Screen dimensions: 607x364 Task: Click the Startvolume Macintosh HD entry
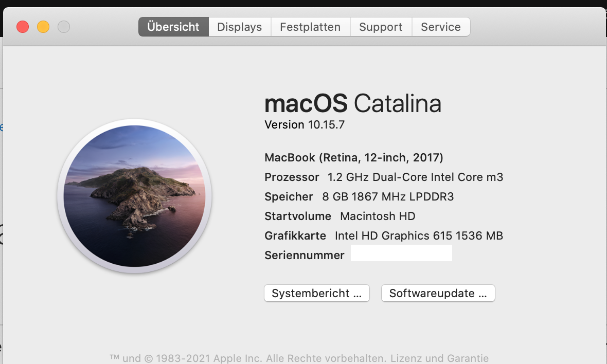point(340,216)
